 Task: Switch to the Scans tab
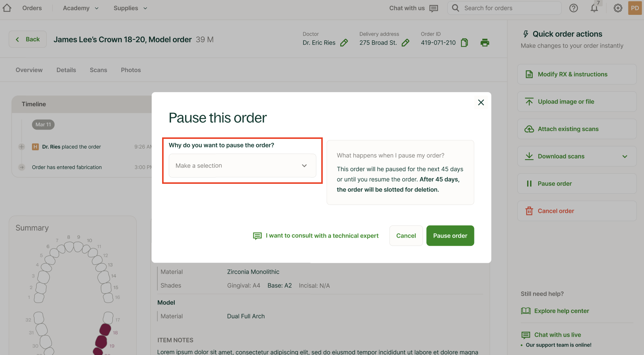(x=98, y=70)
